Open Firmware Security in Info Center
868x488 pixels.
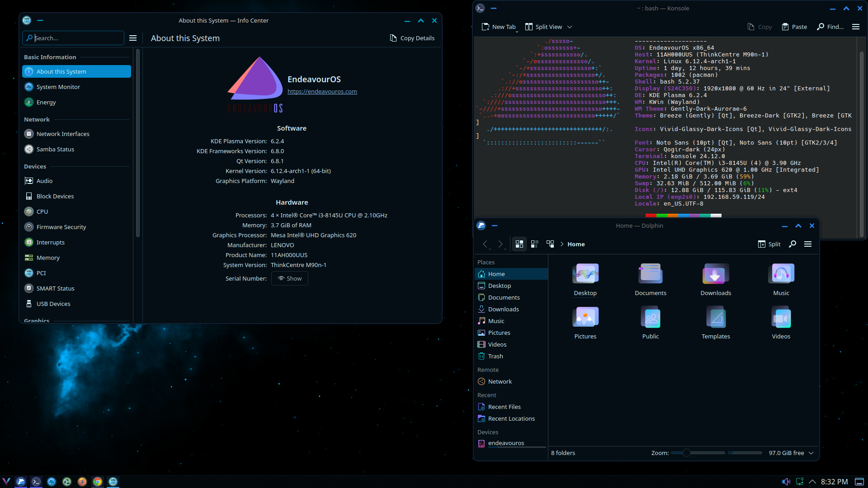coord(76,227)
